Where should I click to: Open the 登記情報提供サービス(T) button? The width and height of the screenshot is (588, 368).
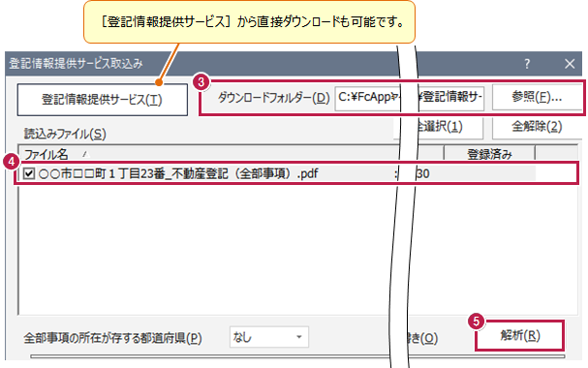click(102, 100)
